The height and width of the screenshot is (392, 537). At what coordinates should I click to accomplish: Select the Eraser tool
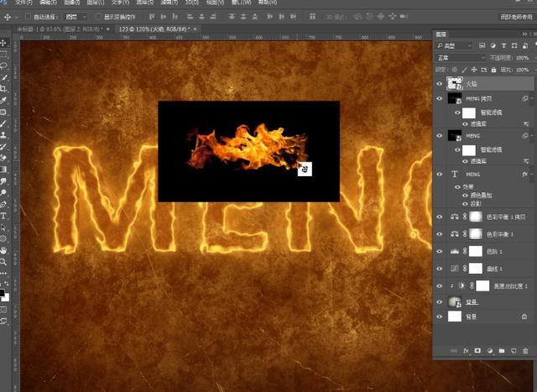coord(3,158)
